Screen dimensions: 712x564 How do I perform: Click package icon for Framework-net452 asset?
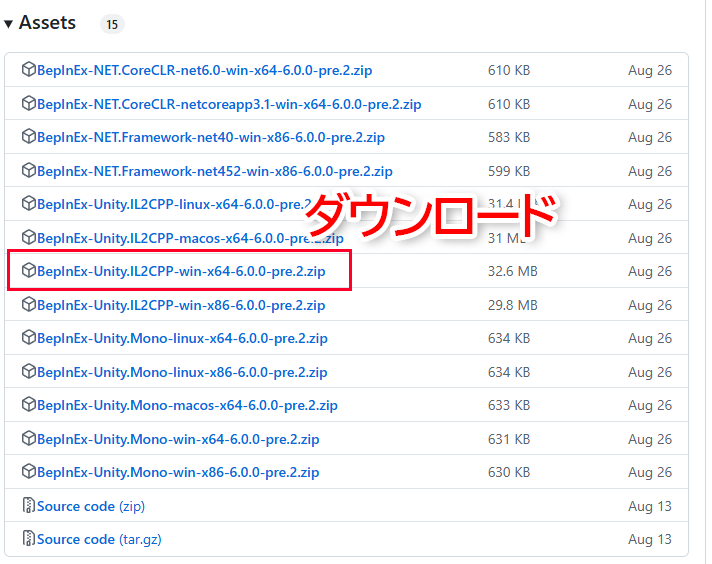(29, 171)
